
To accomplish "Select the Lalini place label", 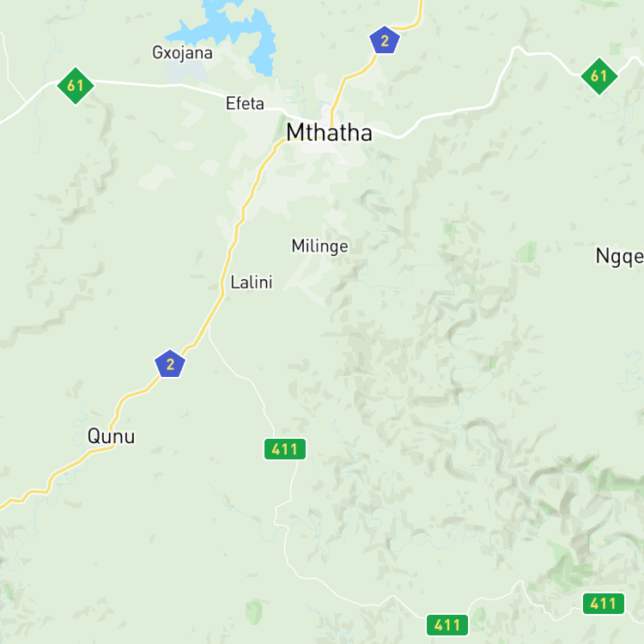I will point(252,283).
